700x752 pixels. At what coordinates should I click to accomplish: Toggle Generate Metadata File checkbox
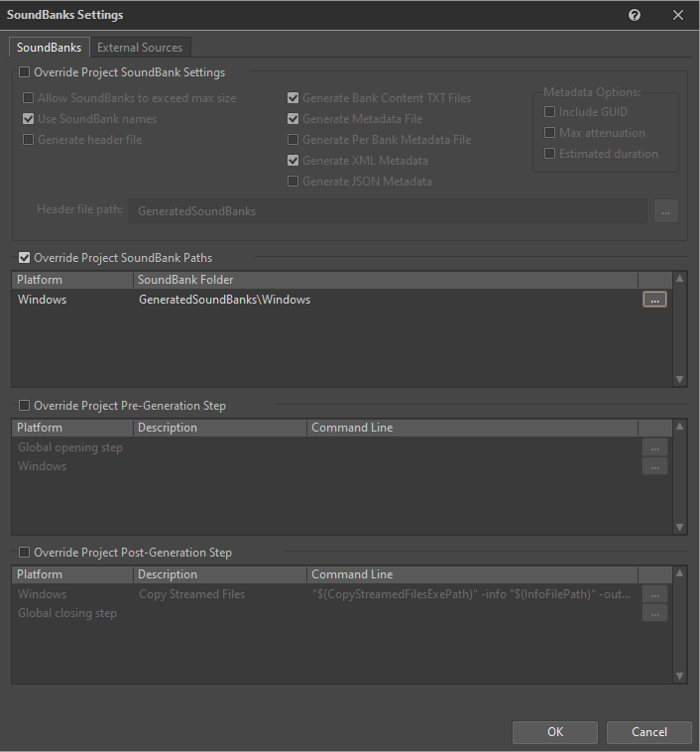(292, 119)
